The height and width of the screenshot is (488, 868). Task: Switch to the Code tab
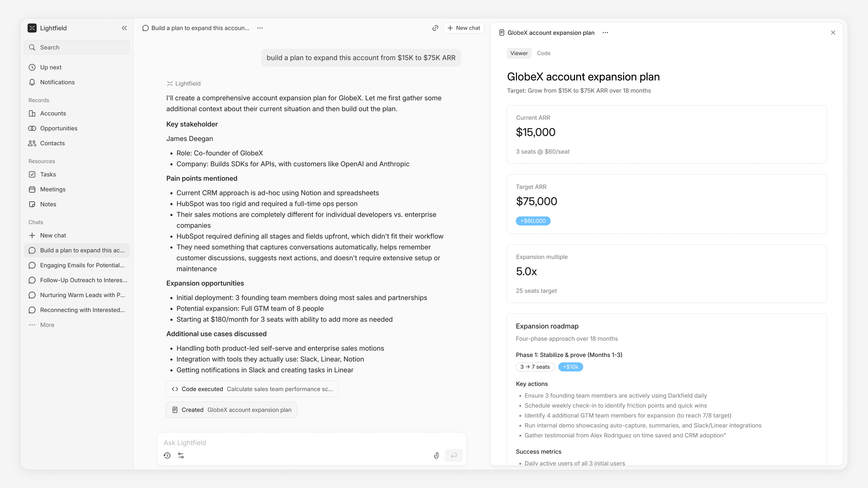click(543, 53)
